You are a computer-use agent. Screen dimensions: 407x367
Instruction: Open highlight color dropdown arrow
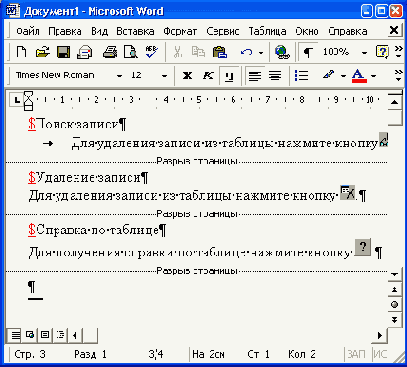[343, 76]
